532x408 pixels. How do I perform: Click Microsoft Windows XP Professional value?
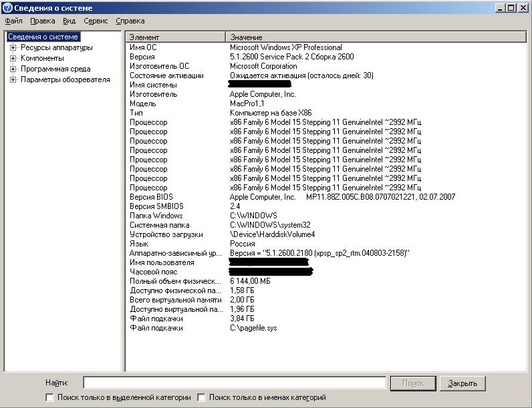(x=286, y=47)
